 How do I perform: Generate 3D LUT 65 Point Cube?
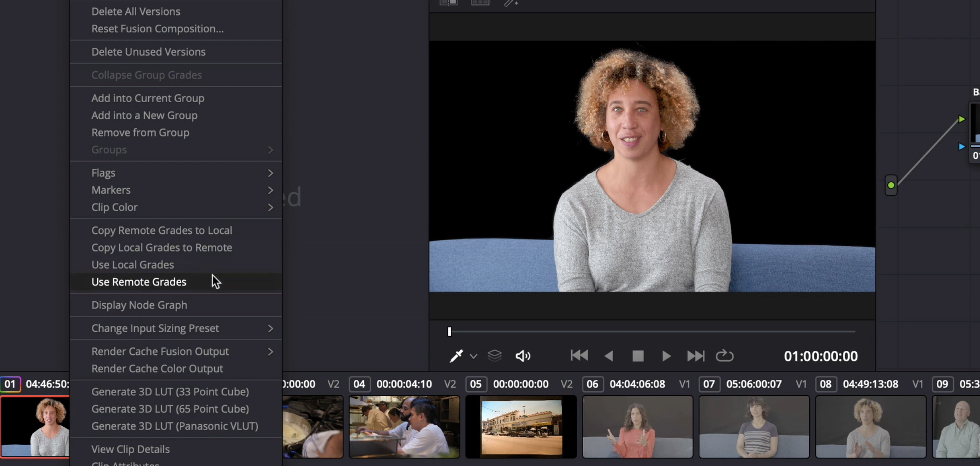176,409
